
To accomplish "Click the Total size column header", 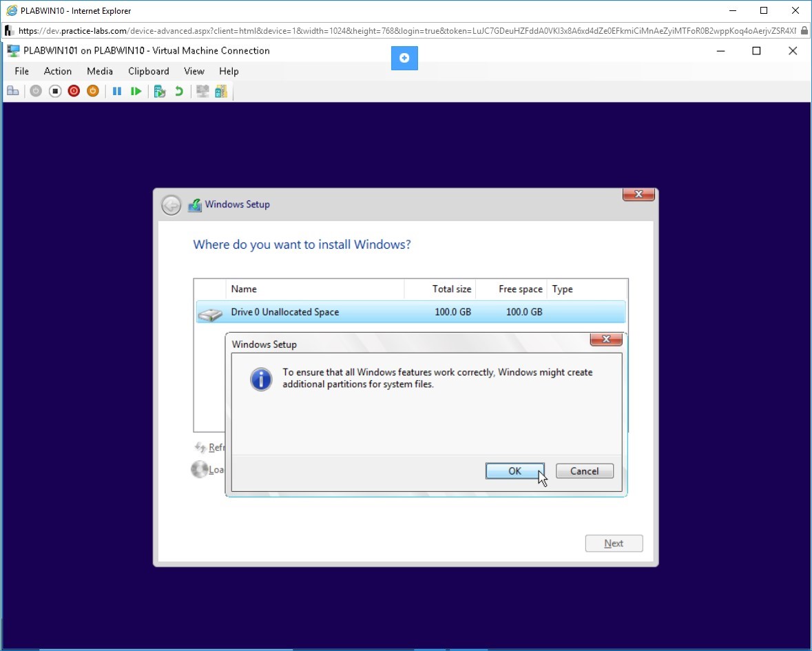I will (x=439, y=289).
